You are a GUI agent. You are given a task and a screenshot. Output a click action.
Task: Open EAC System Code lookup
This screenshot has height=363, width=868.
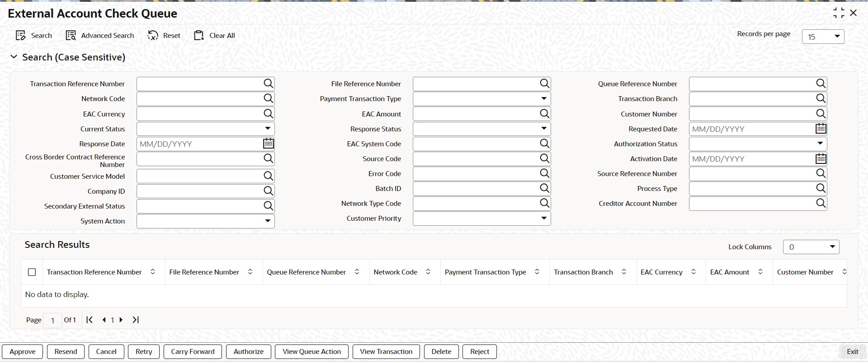coord(545,144)
